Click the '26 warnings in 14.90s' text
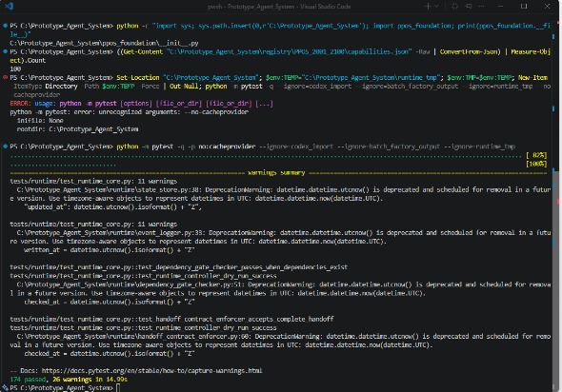Image resolution: width=562 pixels, height=392 pixels. 90,379
